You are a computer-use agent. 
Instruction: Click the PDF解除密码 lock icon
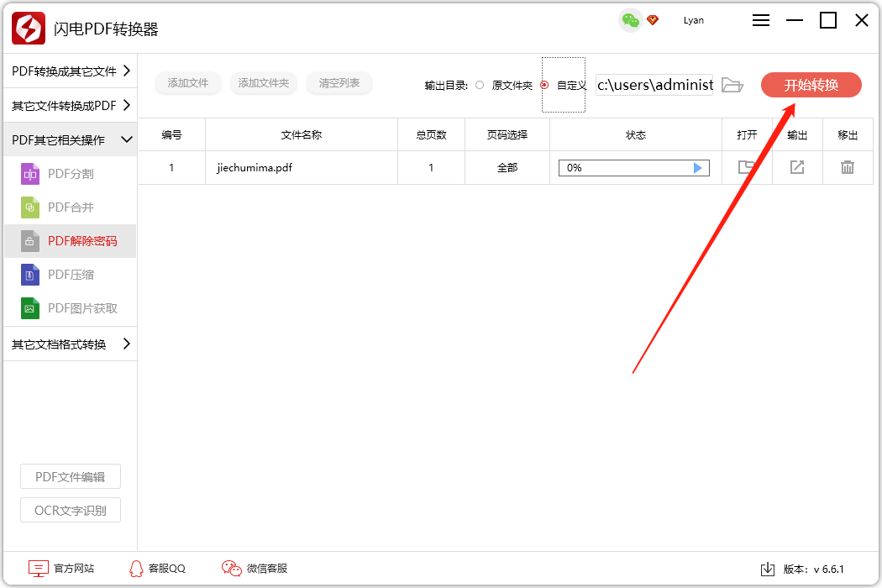30,241
